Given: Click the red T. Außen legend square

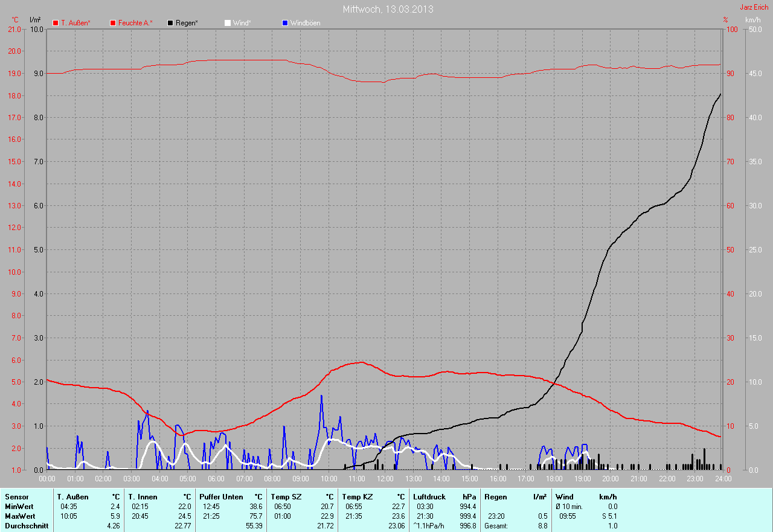Looking at the screenshot, I should point(56,23).
